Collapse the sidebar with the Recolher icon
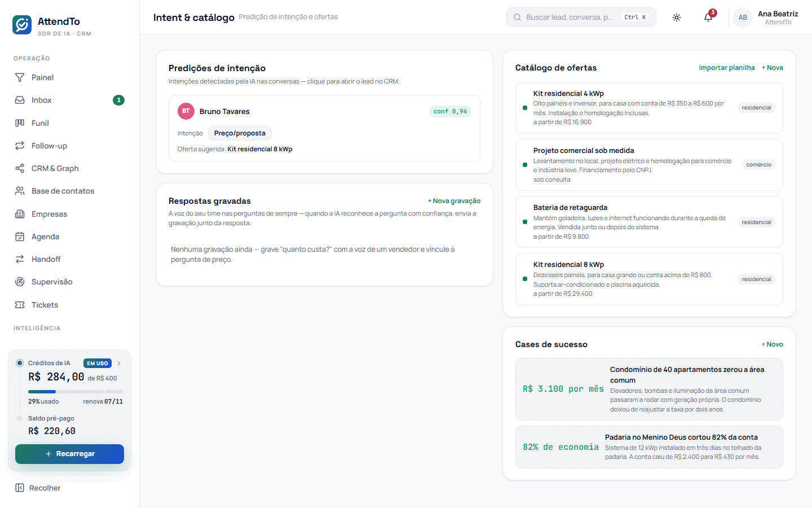Screen dimensions: 812x508 (20, 488)
